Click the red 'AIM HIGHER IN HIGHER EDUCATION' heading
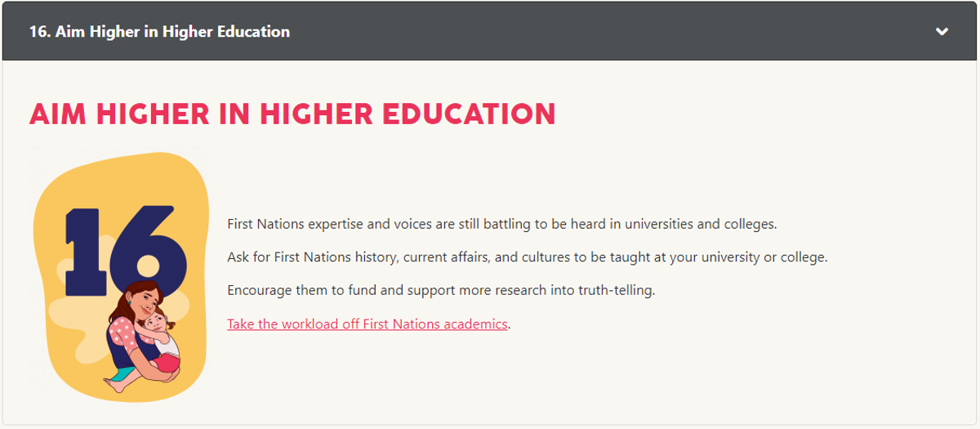 (x=292, y=114)
